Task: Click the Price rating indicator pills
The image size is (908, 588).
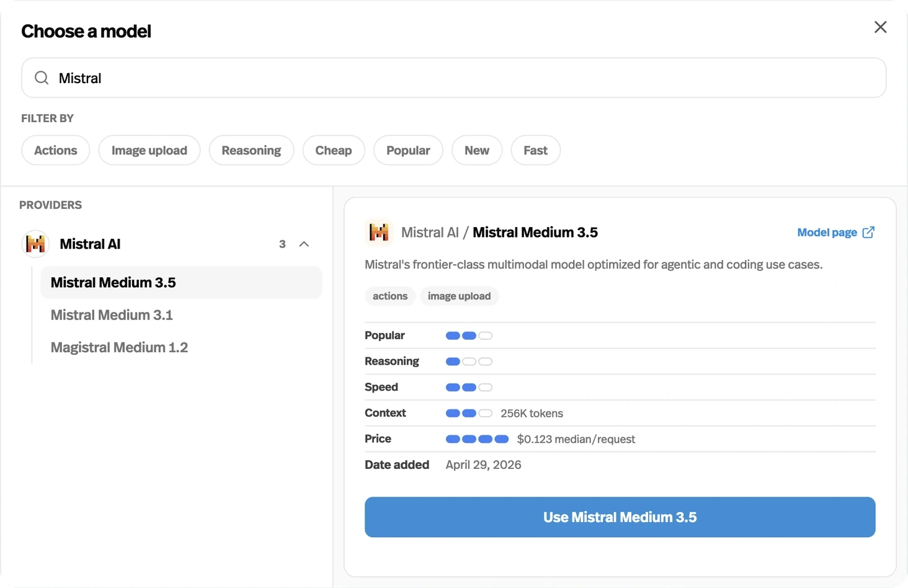Action: pyautogui.click(x=477, y=439)
